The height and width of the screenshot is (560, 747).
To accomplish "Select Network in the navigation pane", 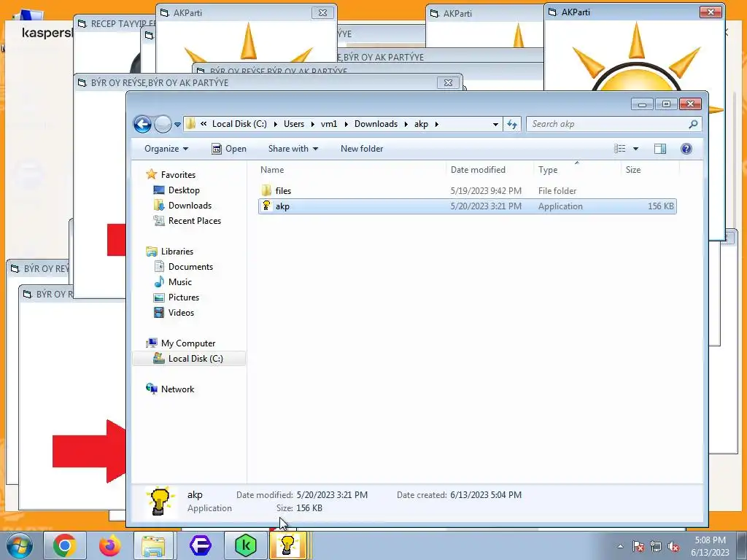I will tap(177, 389).
